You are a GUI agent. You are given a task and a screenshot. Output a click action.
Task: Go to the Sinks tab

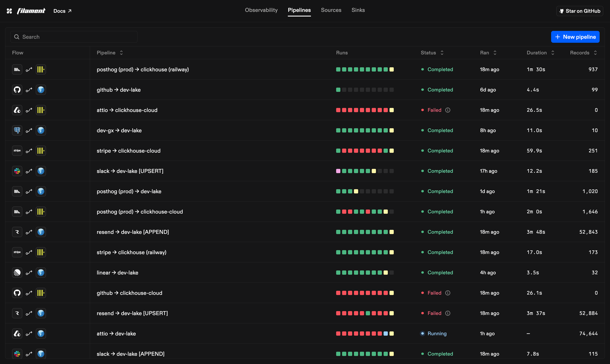coord(358,10)
